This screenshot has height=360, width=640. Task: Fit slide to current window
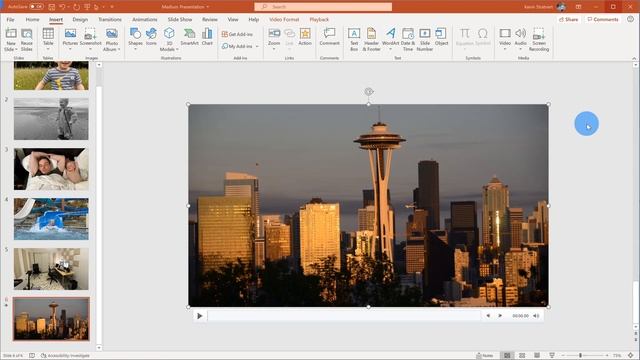(x=630, y=356)
